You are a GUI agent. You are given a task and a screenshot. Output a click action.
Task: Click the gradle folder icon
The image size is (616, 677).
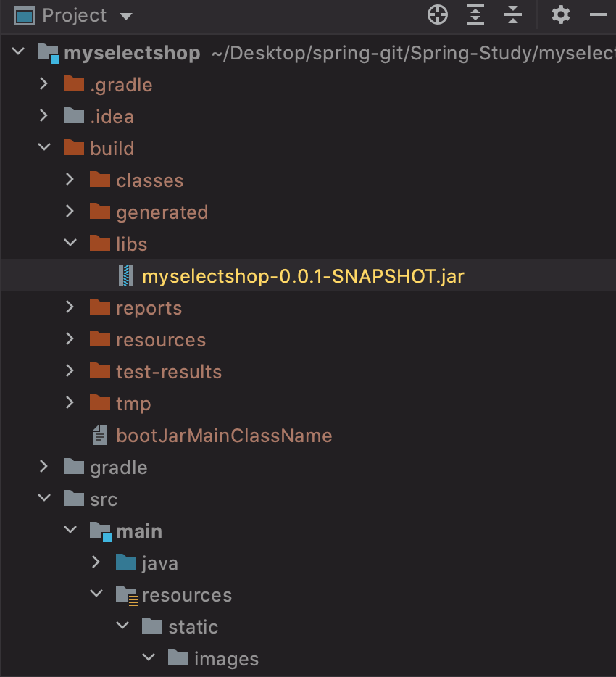[x=73, y=467]
